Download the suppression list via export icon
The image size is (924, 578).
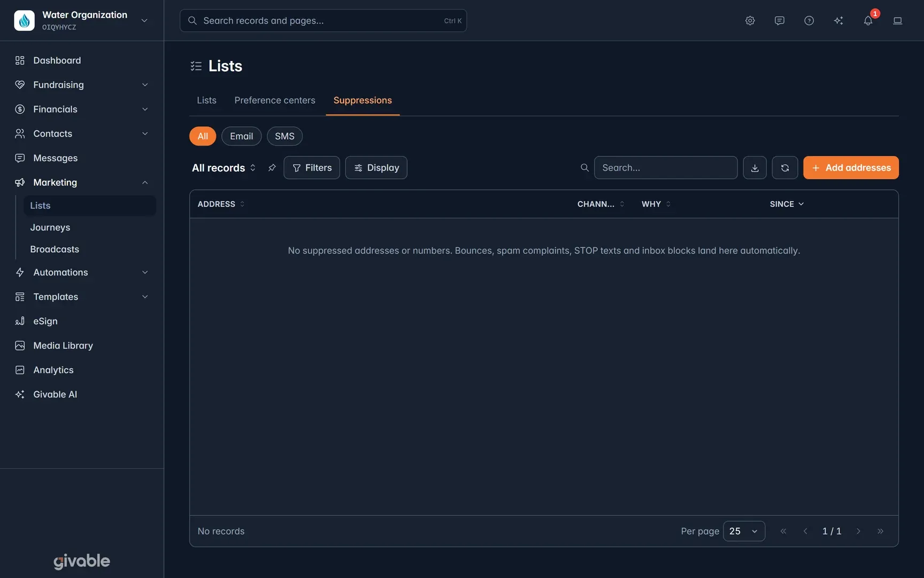coord(754,168)
